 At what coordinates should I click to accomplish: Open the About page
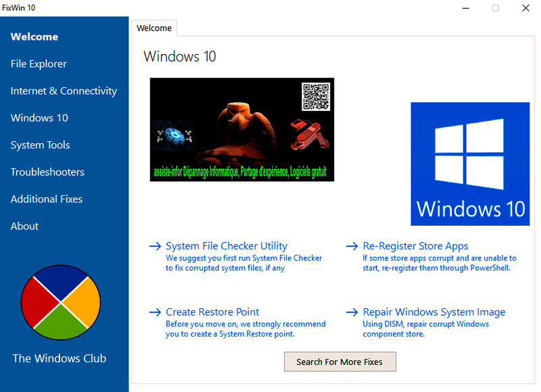pyautogui.click(x=24, y=226)
